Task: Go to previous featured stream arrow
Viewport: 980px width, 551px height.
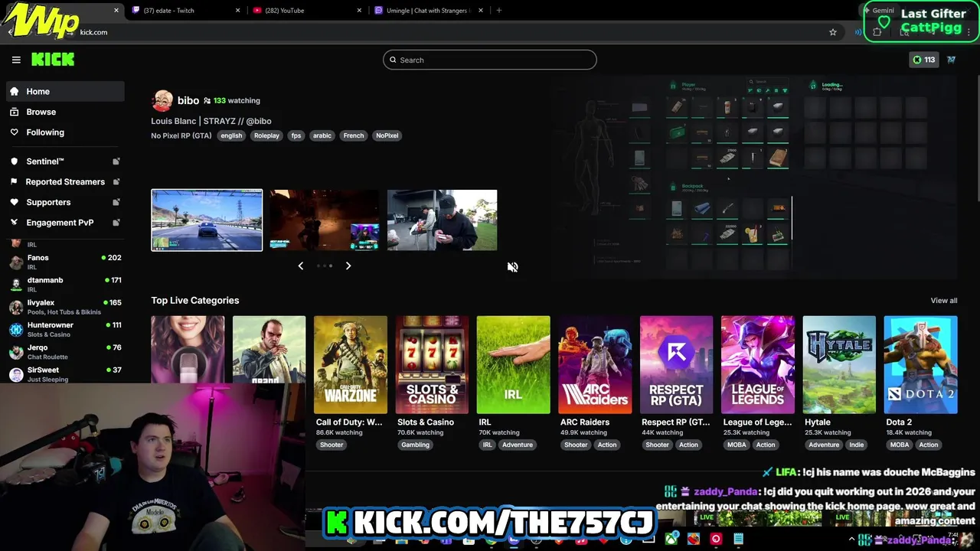Action: click(301, 266)
